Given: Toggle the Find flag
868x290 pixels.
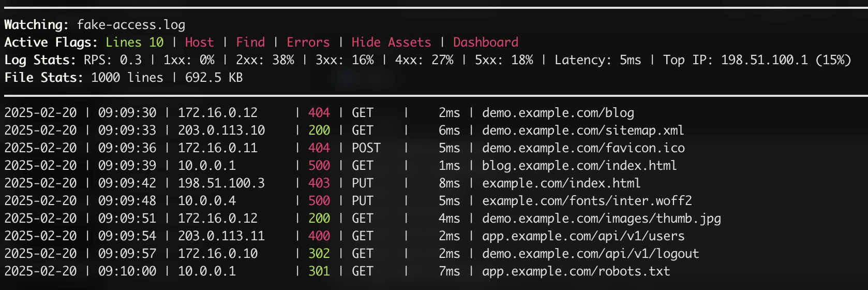Looking at the screenshot, I should coord(250,42).
